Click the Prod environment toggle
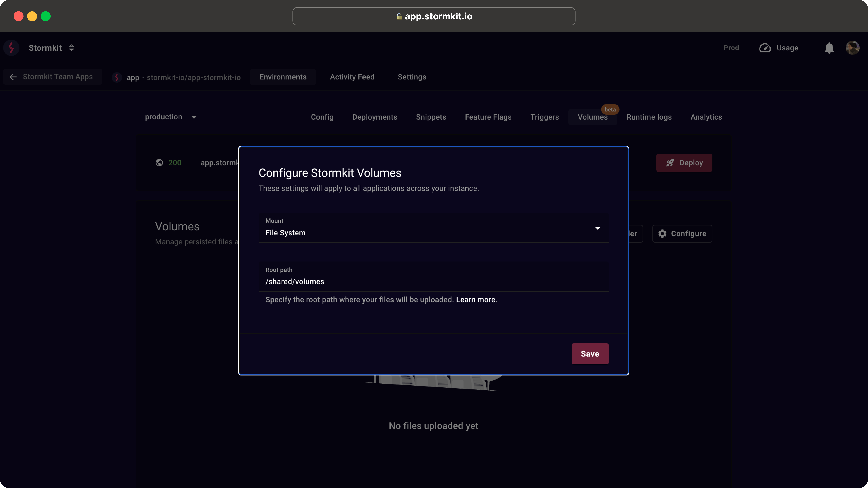Image resolution: width=868 pixels, height=488 pixels. [731, 48]
